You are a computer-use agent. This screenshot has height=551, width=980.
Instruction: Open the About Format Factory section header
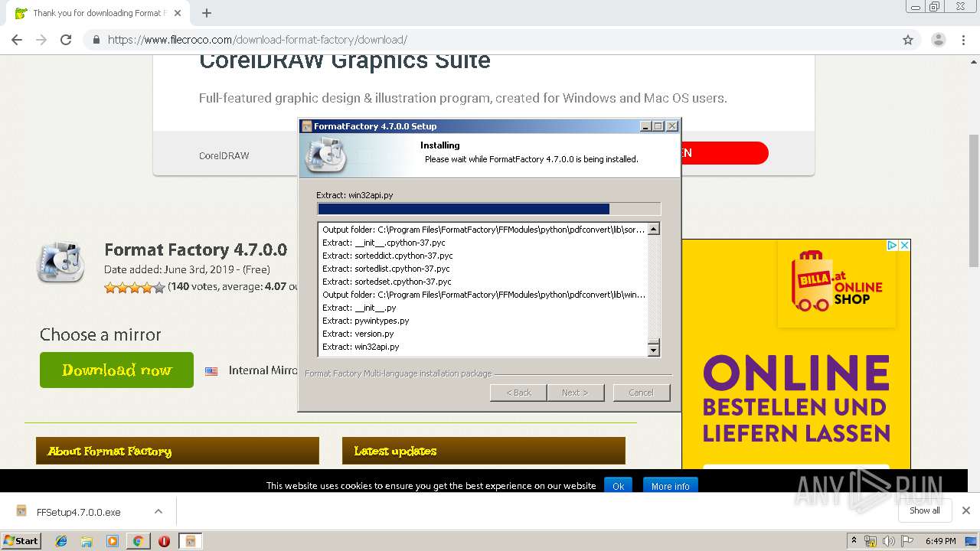tap(178, 451)
